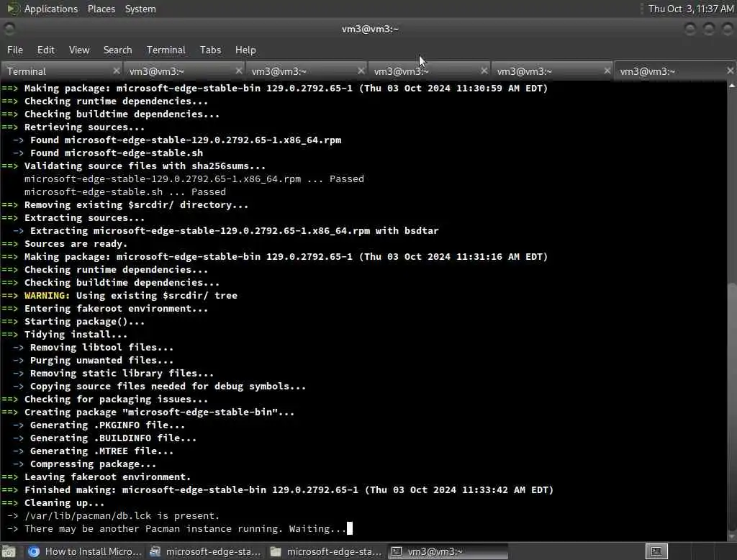Click the window title 'vm3@vm3:~' in title bar
The height and width of the screenshot is (560, 737).
tap(370, 30)
